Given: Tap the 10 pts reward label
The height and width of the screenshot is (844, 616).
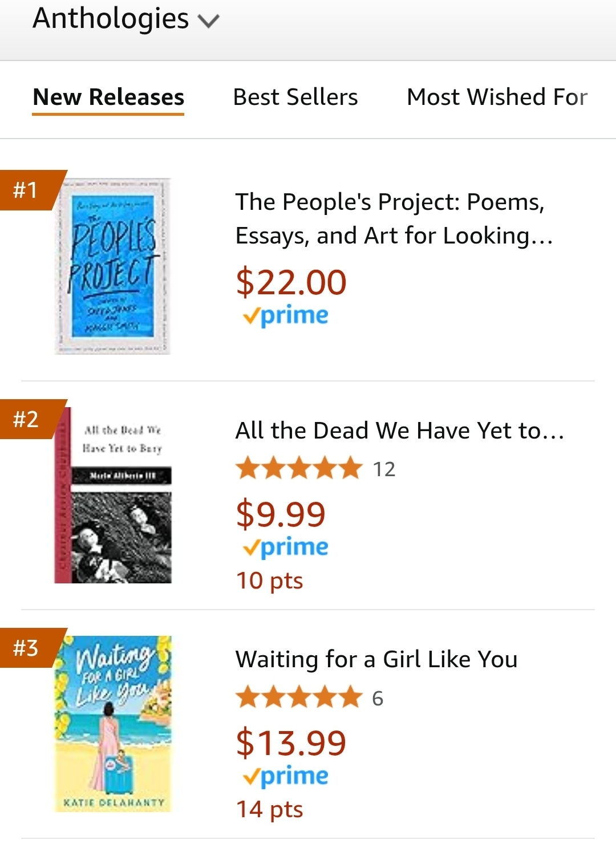Looking at the screenshot, I should click(269, 581).
